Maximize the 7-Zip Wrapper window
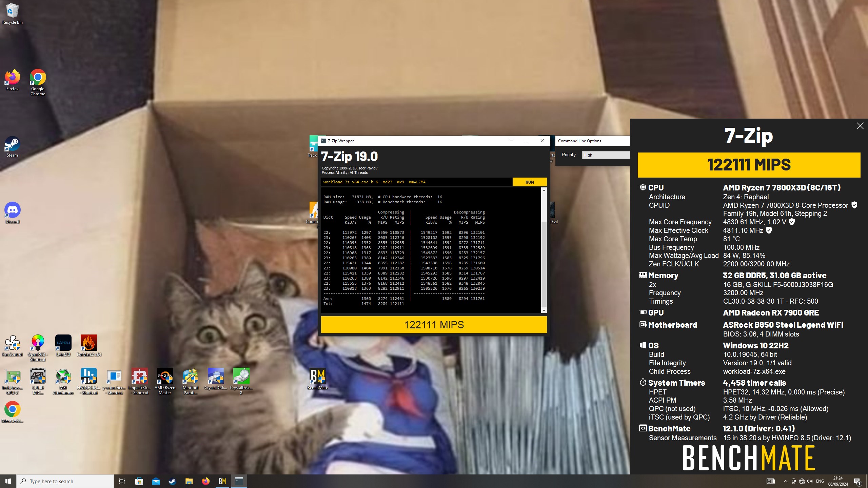The width and height of the screenshot is (868, 488). coord(527,141)
